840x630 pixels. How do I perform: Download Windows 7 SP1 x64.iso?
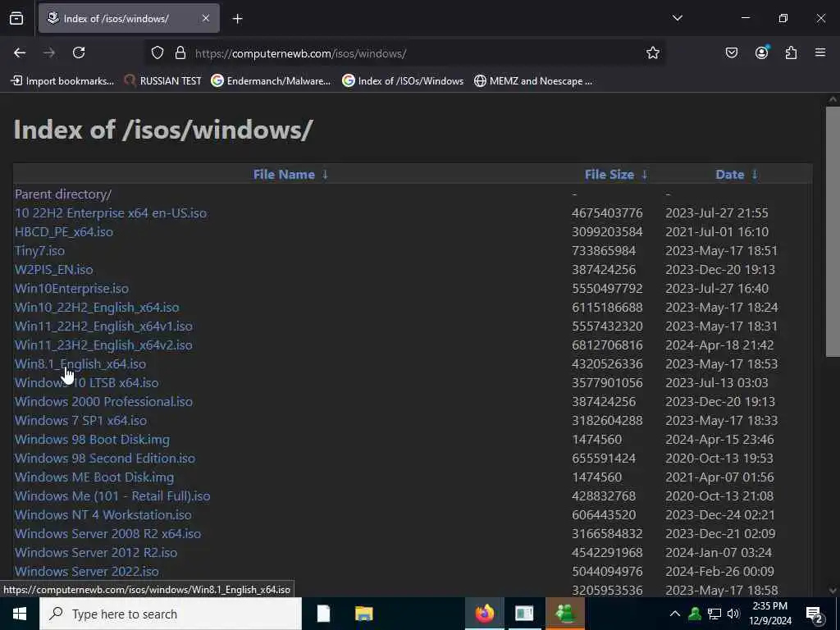coord(80,420)
